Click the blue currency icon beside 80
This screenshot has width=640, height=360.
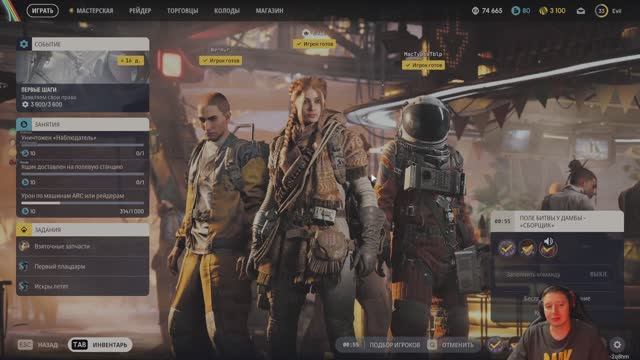point(516,11)
